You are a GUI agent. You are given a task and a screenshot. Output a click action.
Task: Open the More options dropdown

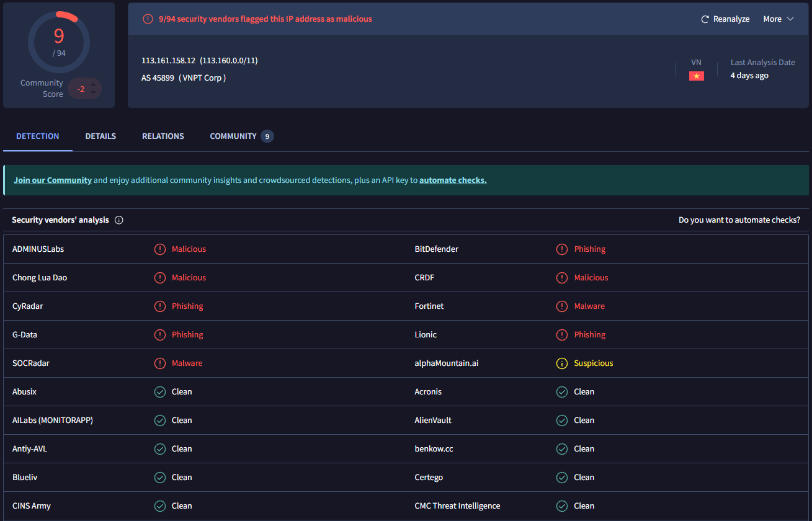pos(777,19)
